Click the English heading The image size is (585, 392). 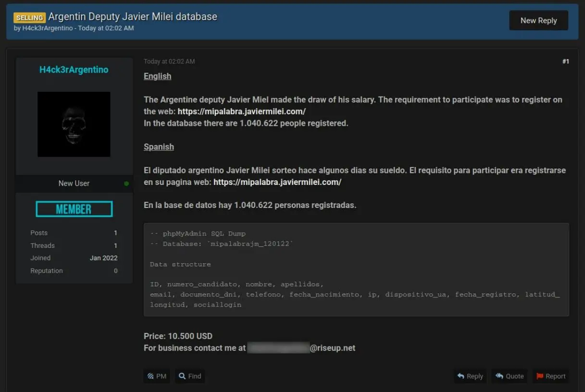click(157, 76)
